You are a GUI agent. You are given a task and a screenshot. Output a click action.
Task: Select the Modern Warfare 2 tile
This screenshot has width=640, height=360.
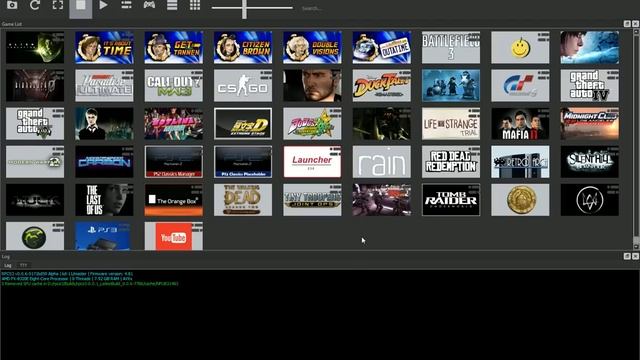pos(35,162)
